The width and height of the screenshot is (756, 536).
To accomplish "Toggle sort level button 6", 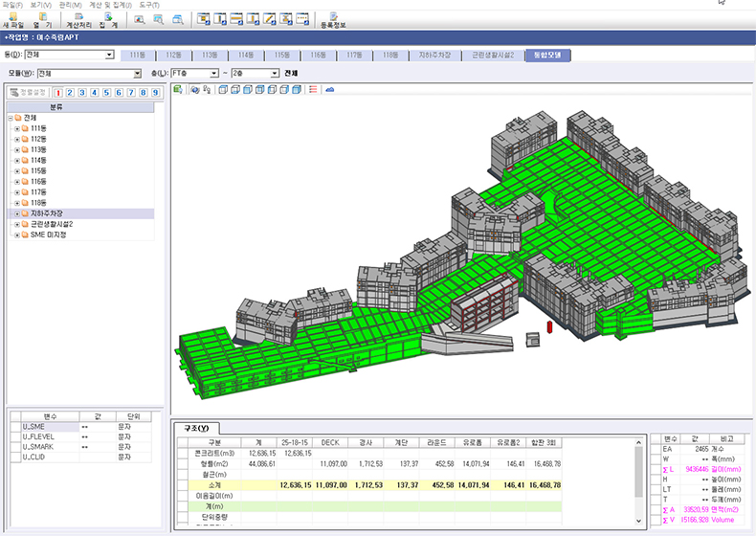I will point(119,93).
